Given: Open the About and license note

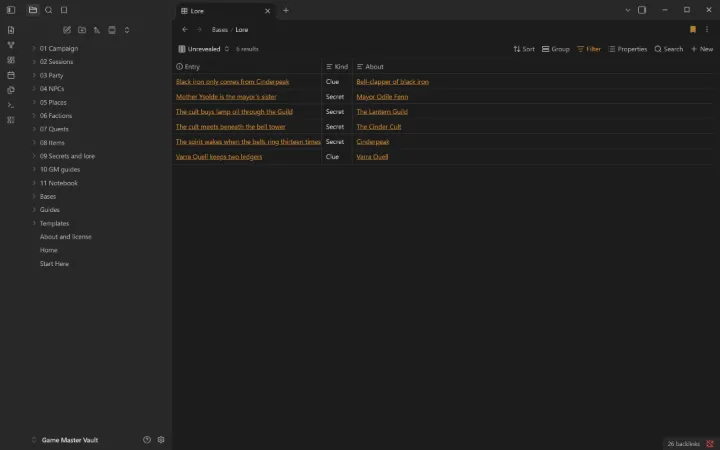Looking at the screenshot, I should (66, 237).
